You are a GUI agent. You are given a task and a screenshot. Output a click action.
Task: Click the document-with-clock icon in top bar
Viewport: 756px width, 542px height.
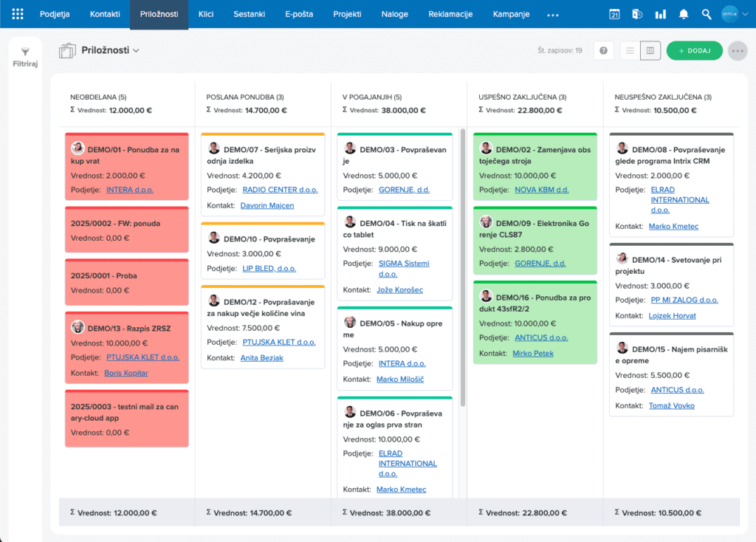[x=636, y=13]
